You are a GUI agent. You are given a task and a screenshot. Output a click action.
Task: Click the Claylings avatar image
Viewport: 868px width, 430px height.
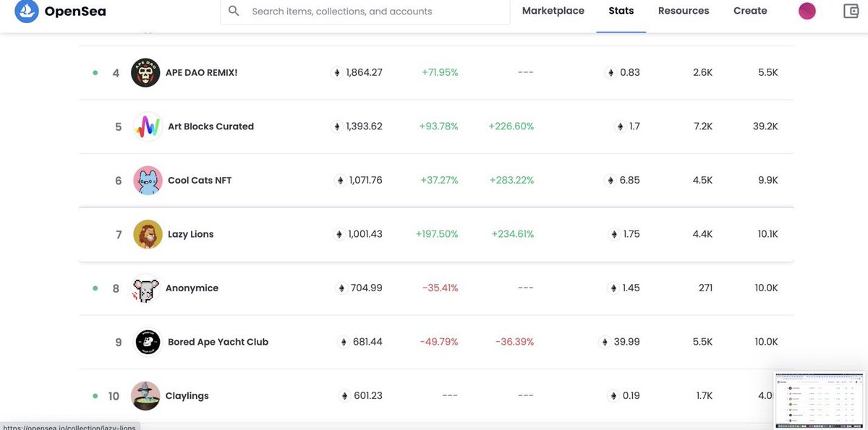[x=145, y=396]
